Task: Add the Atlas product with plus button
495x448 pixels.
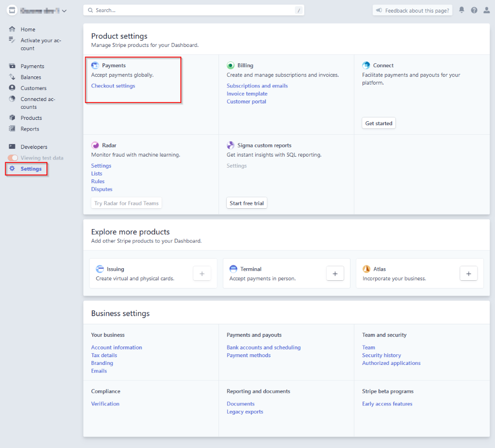Action: click(468, 274)
